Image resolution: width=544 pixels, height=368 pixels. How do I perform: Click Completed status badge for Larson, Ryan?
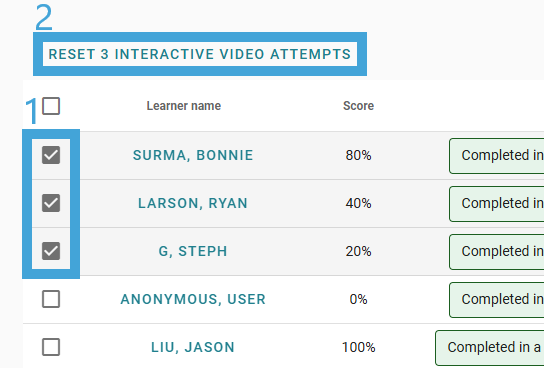tap(496, 204)
